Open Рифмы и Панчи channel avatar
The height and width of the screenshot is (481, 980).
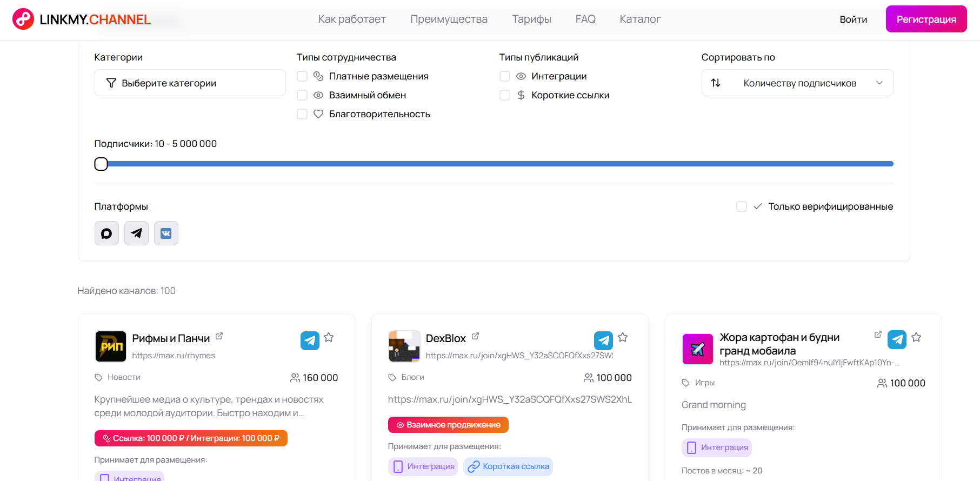tap(111, 346)
